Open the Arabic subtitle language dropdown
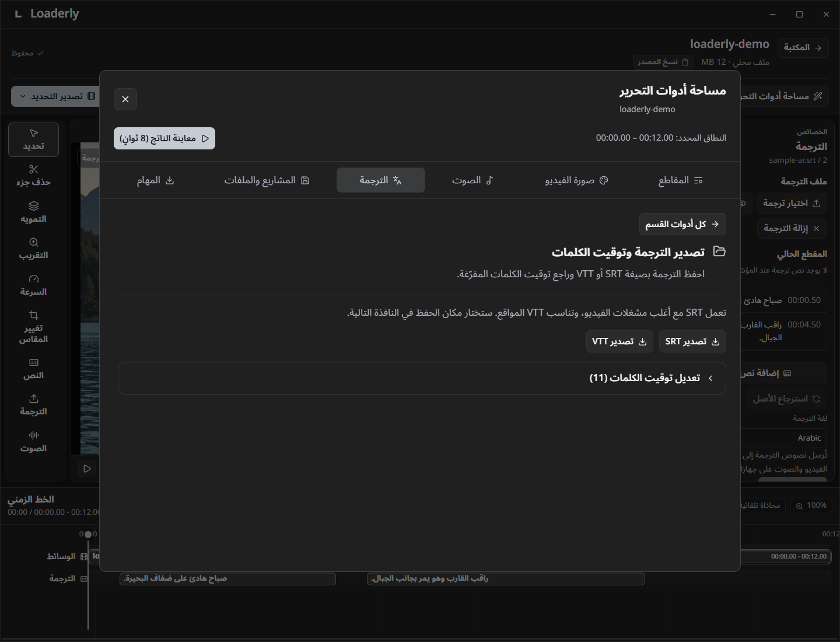The image size is (840, 642). point(783,438)
